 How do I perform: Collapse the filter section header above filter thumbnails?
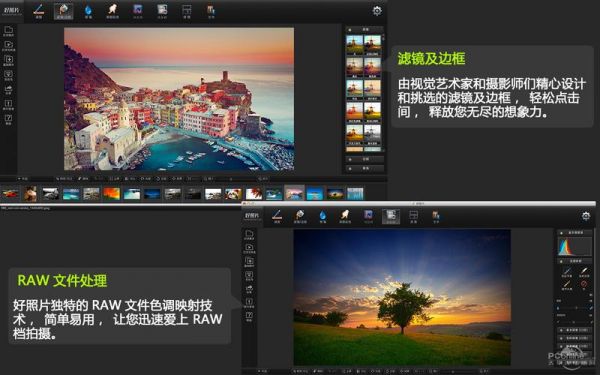point(364,29)
